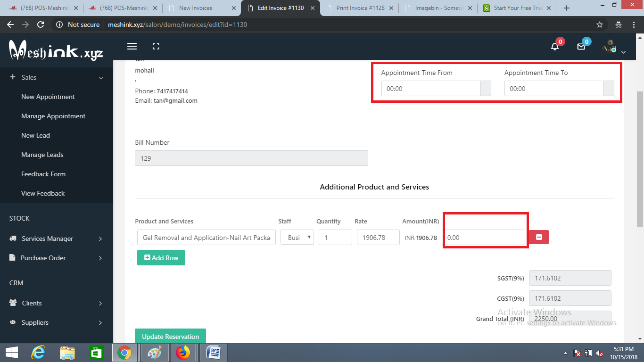This screenshot has height=362, width=644.
Task: Focus the Rate field showing 1906.78
Action: click(378, 237)
